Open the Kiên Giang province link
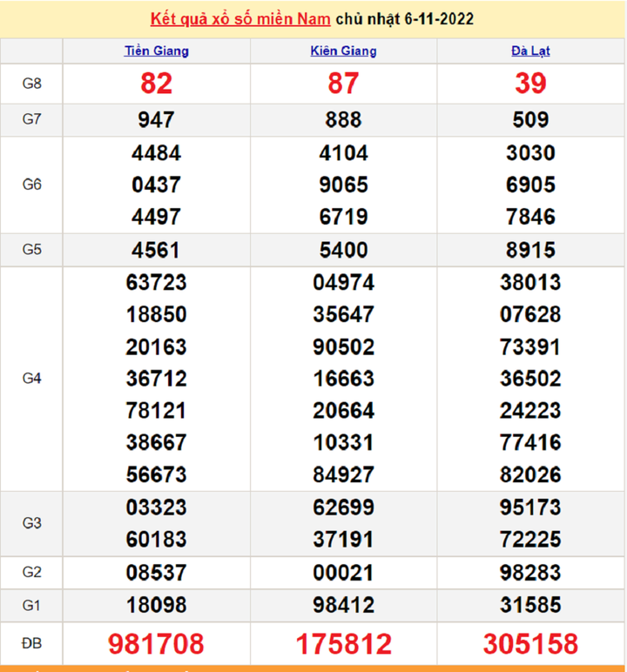Viewport: 627px width, 672px height. coord(343,50)
